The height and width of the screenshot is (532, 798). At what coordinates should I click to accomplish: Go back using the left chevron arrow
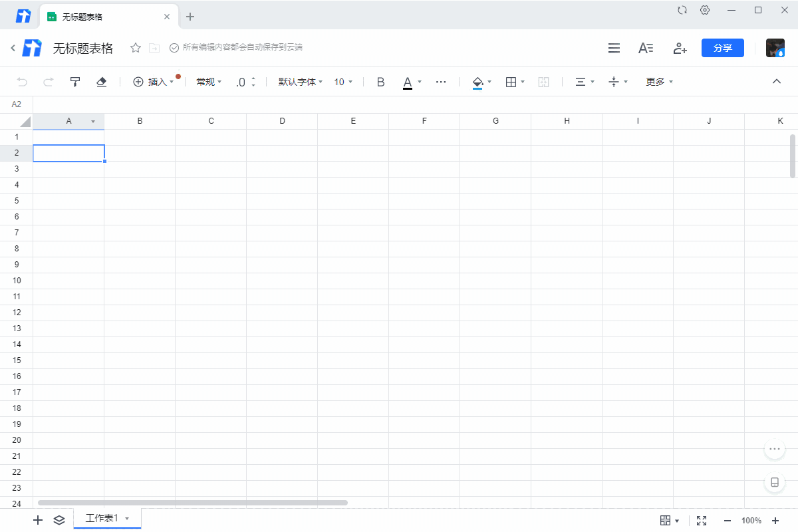13,48
